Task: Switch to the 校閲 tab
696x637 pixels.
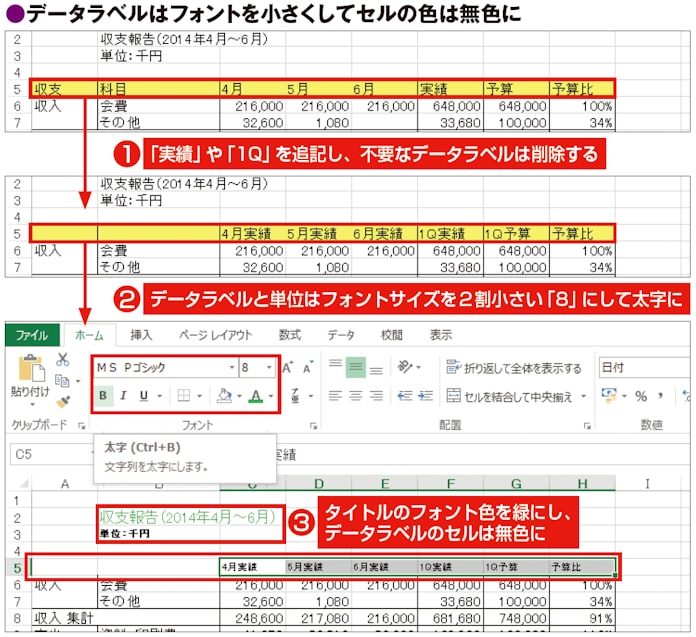Action: coord(392,335)
